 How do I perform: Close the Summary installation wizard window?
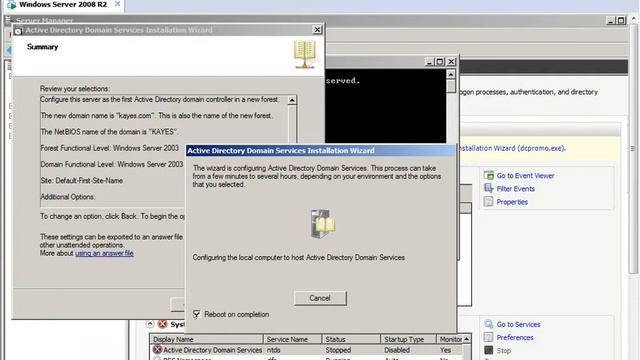click(317, 30)
